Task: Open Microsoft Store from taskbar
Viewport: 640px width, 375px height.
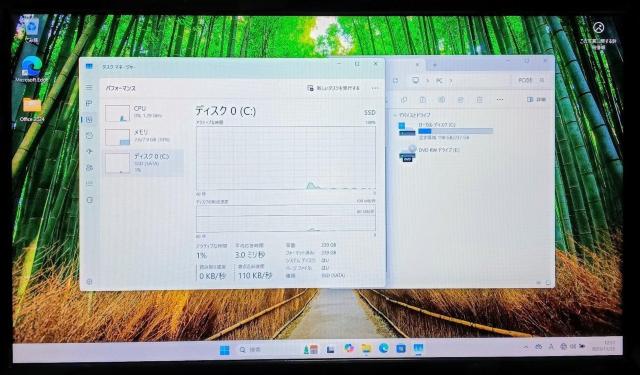Action: pyautogui.click(x=401, y=348)
